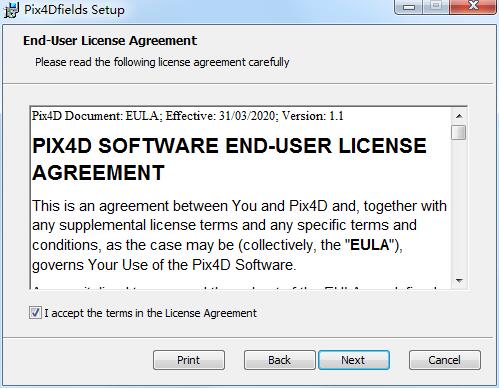The image size is (499, 388).
Task: Go Back to the previous setup step
Action: tap(279, 360)
